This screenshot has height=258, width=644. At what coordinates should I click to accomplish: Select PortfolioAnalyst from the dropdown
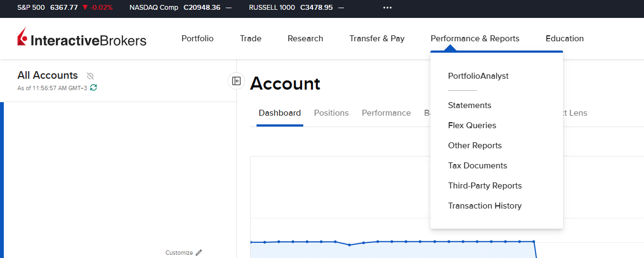click(478, 76)
